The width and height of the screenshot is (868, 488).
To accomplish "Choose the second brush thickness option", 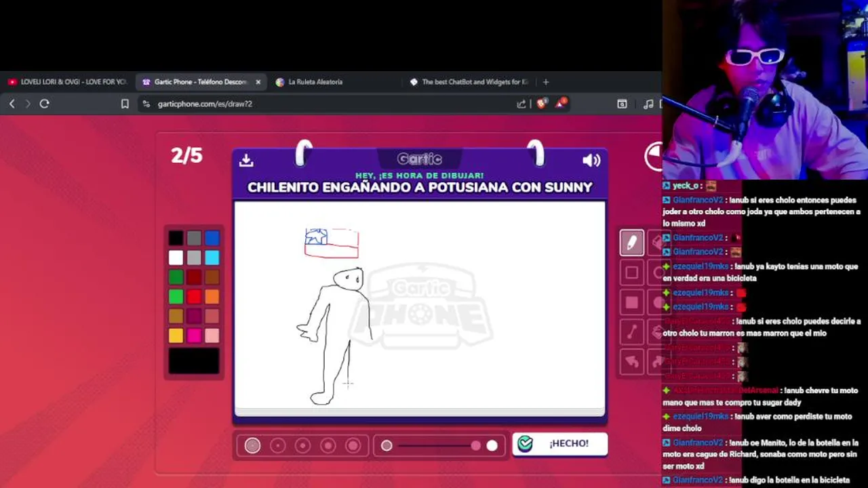I will 277,445.
